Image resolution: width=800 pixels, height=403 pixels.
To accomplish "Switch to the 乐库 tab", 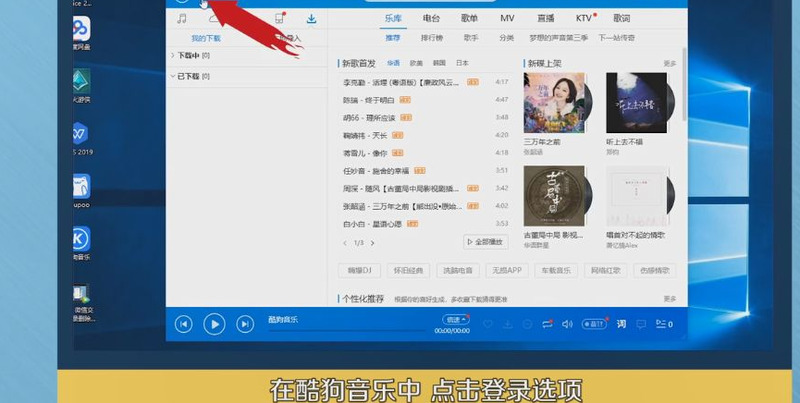I will click(x=393, y=18).
